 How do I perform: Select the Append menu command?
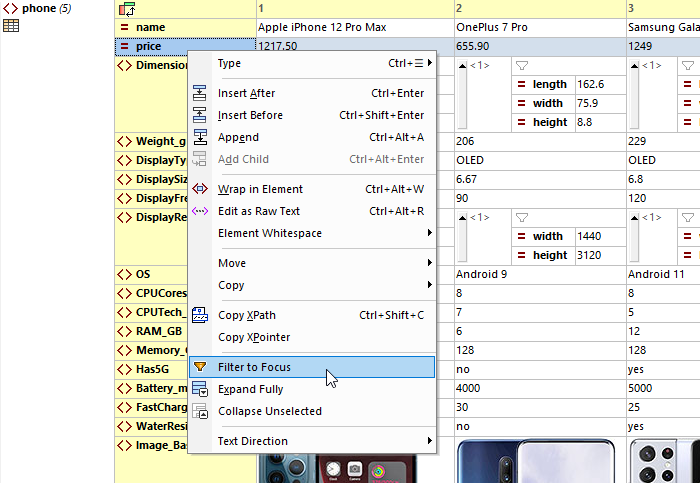click(238, 137)
